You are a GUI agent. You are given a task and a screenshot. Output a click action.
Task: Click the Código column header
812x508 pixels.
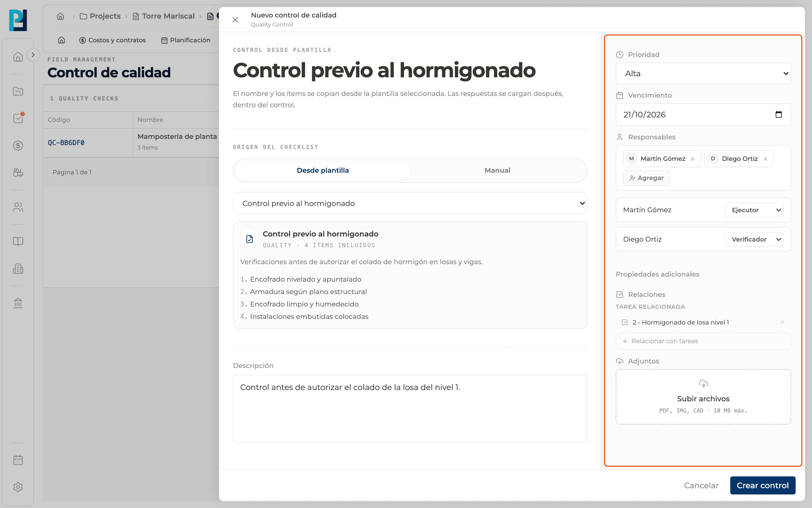(x=59, y=120)
